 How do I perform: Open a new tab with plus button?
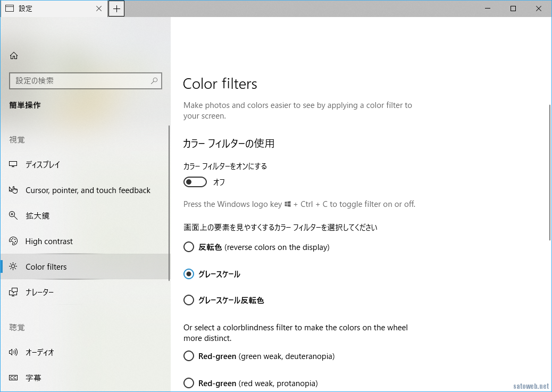[x=116, y=9]
